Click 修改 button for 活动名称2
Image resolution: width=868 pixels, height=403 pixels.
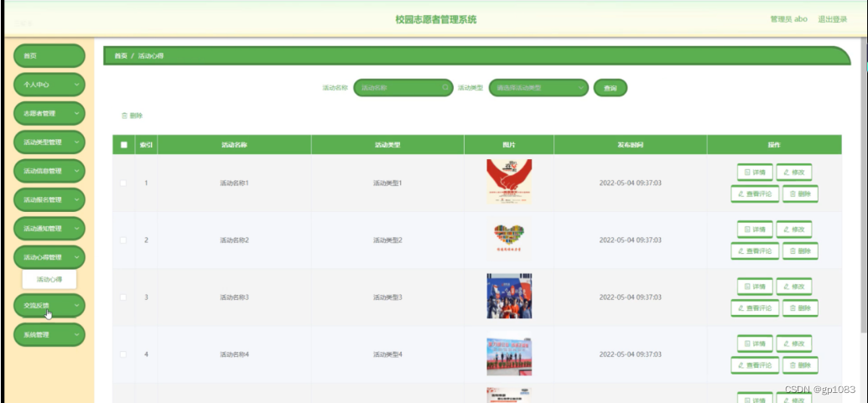(794, 229)
